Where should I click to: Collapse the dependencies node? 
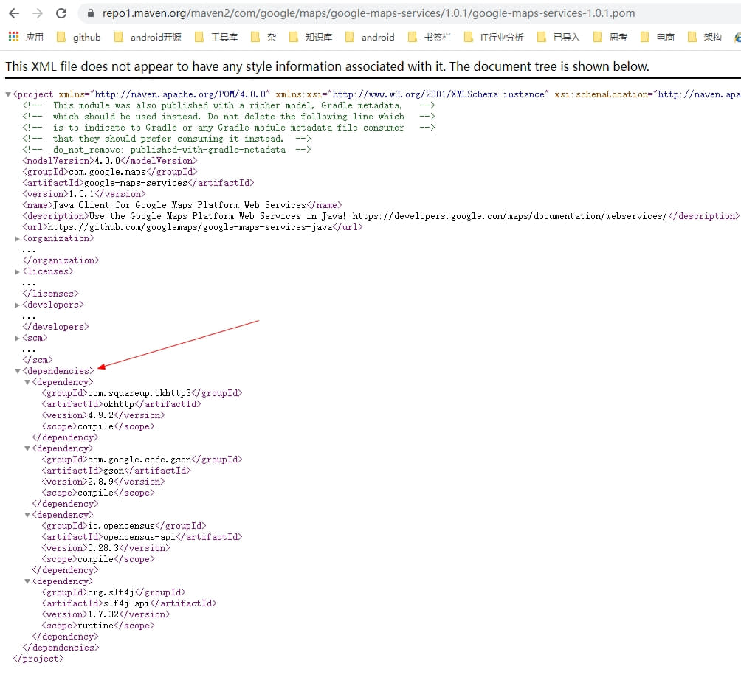(x=18, y=372)
